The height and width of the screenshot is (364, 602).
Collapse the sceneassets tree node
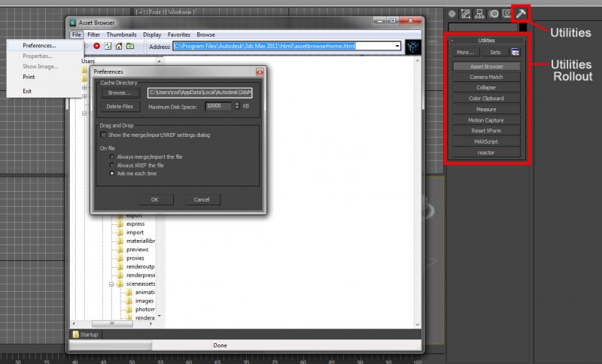click(x=111, y=284)
